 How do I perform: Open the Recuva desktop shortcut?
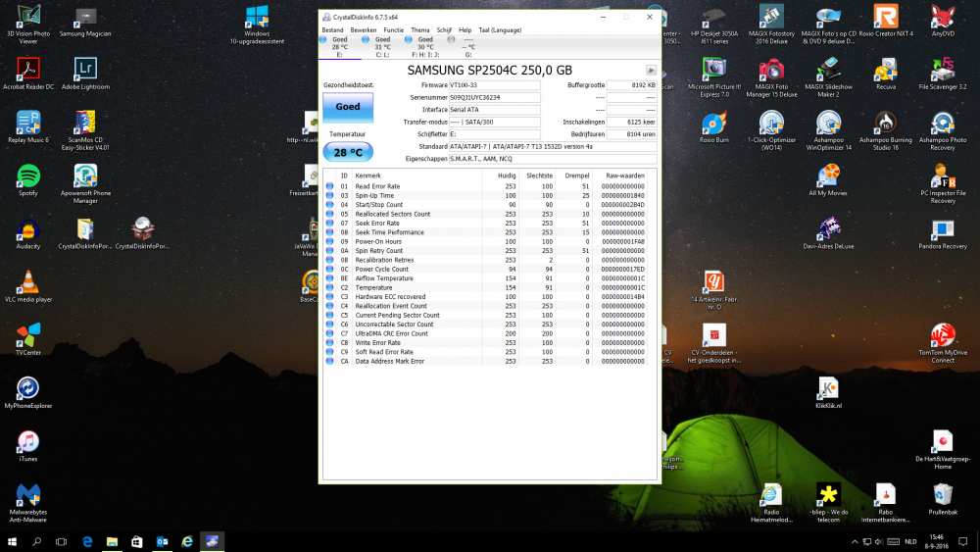pos(886,69)
